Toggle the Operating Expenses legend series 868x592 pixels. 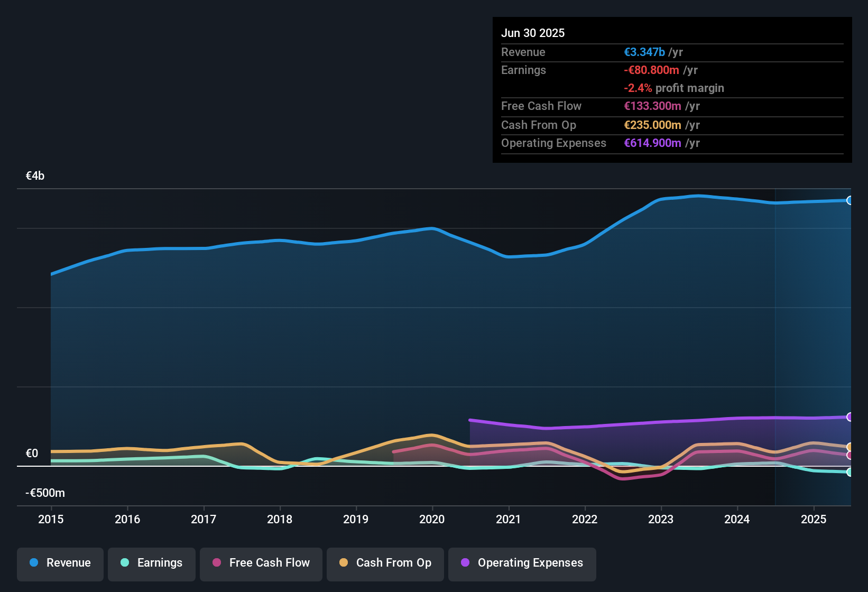tap(522, 563)
